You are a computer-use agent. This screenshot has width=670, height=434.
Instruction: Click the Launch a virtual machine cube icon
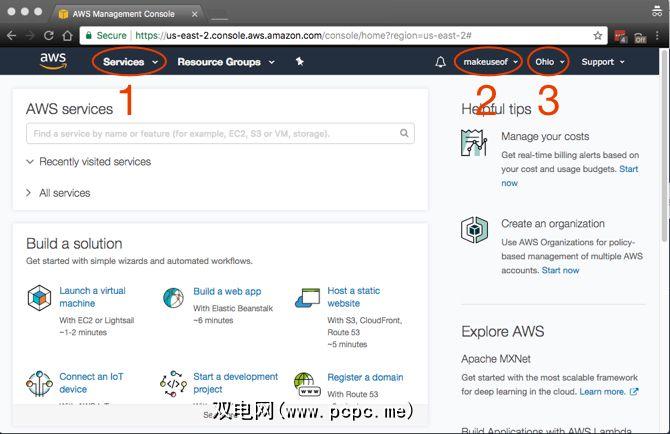point(39,298)
